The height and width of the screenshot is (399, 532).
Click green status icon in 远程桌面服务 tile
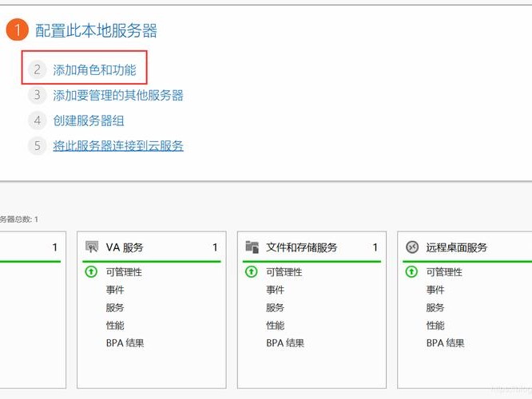tap(411, 272)
